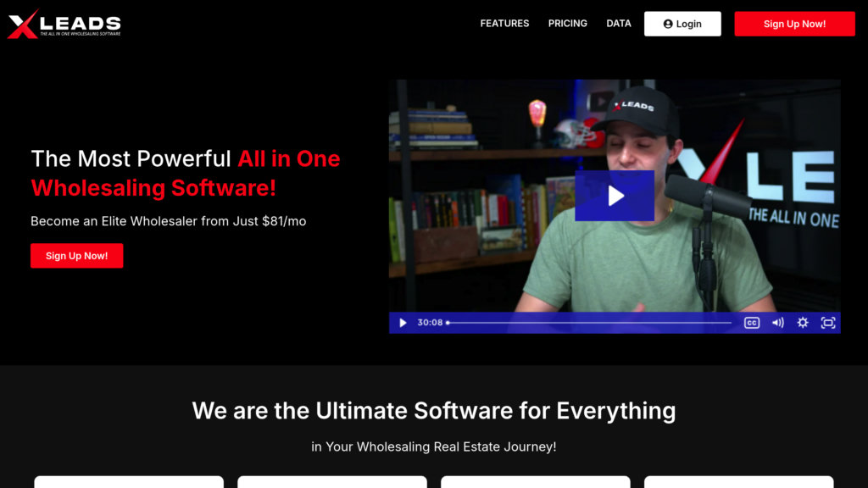Enter fullscreen mode on the video
This screenshot has width=868, height=488.
pyautogui.click(x=828, y=323)
